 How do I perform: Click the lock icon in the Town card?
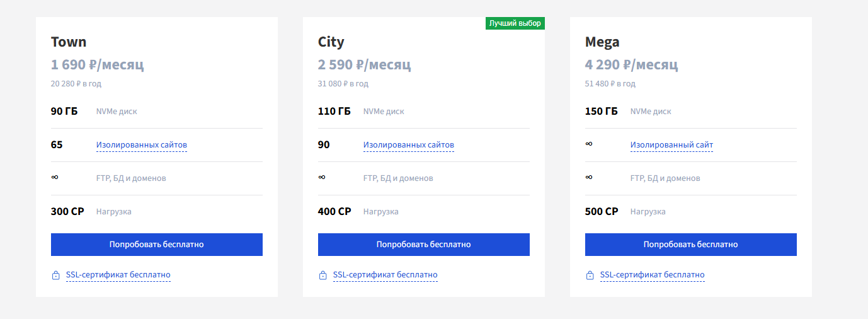(55, 275)
